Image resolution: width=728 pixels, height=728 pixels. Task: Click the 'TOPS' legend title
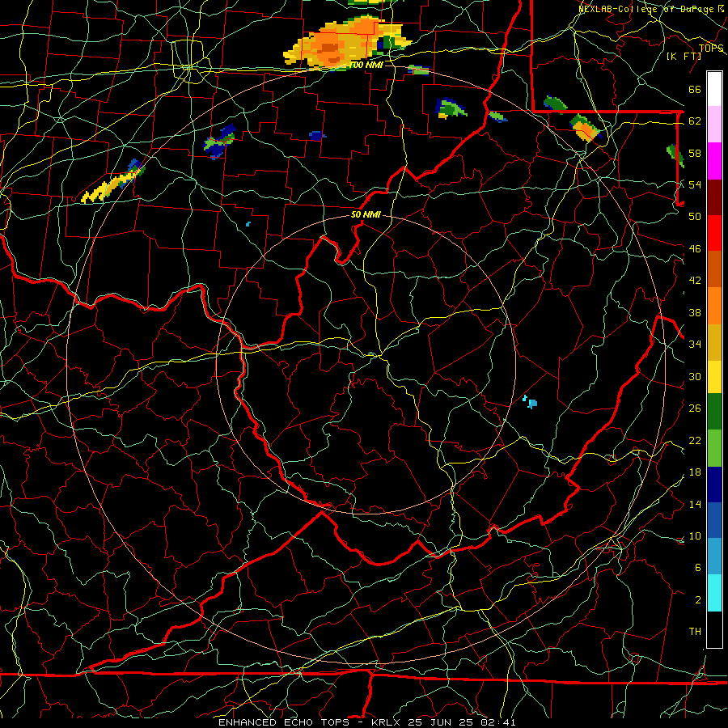[711, 48]
